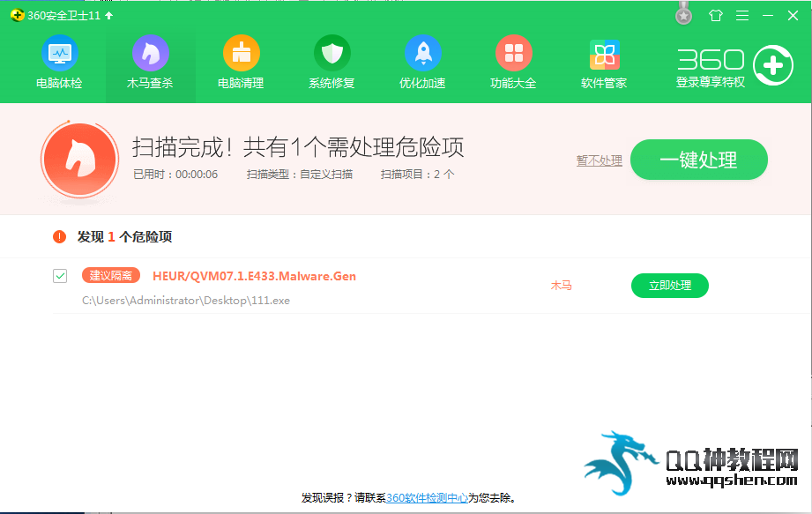Minimize the 360安全卫士 window
The image size is (812, 514).
tap(767, 16)
